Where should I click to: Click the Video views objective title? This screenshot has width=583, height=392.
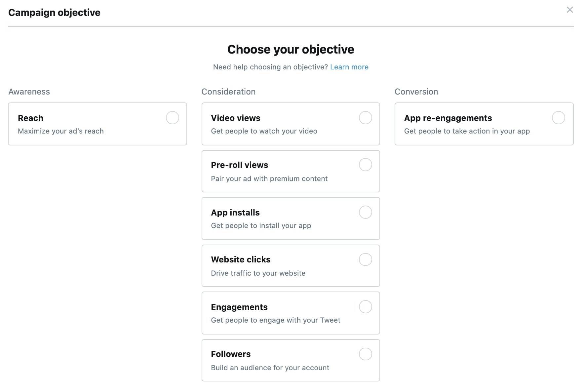[235, 118]
